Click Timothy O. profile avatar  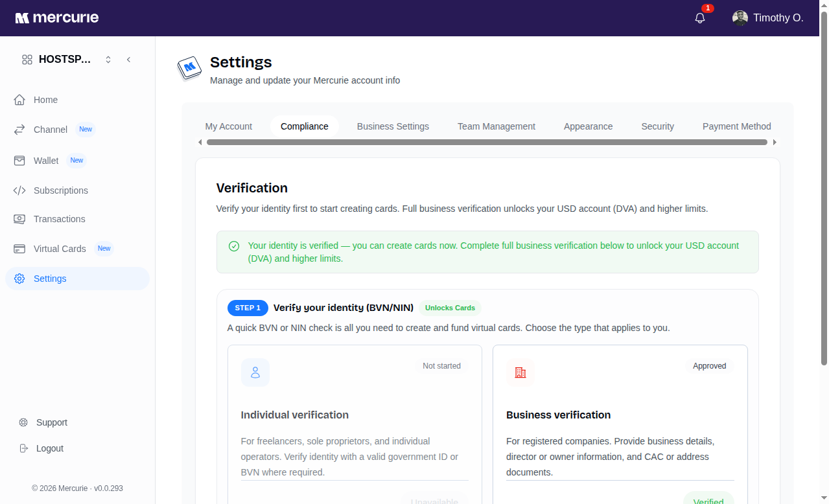(740, 18)
